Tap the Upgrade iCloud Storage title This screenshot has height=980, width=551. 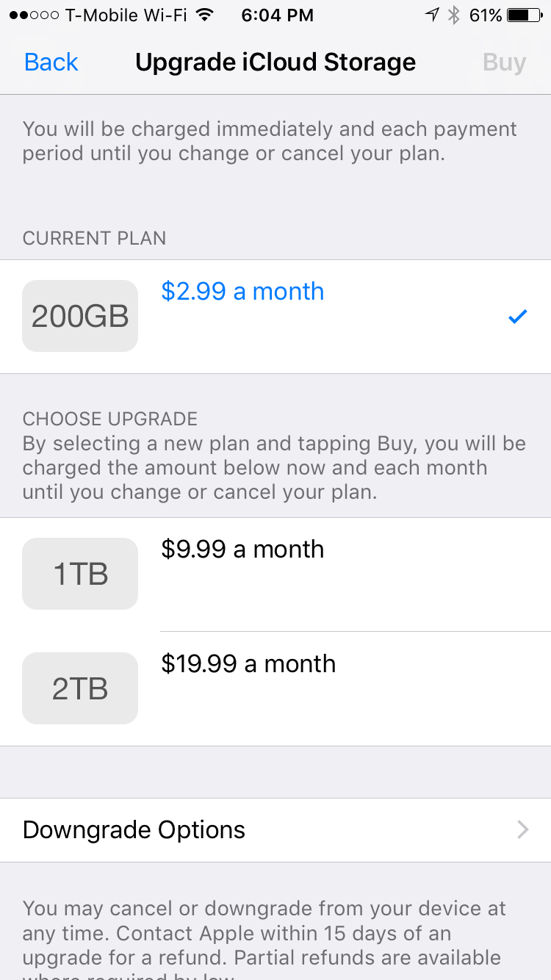click(275, 62)
